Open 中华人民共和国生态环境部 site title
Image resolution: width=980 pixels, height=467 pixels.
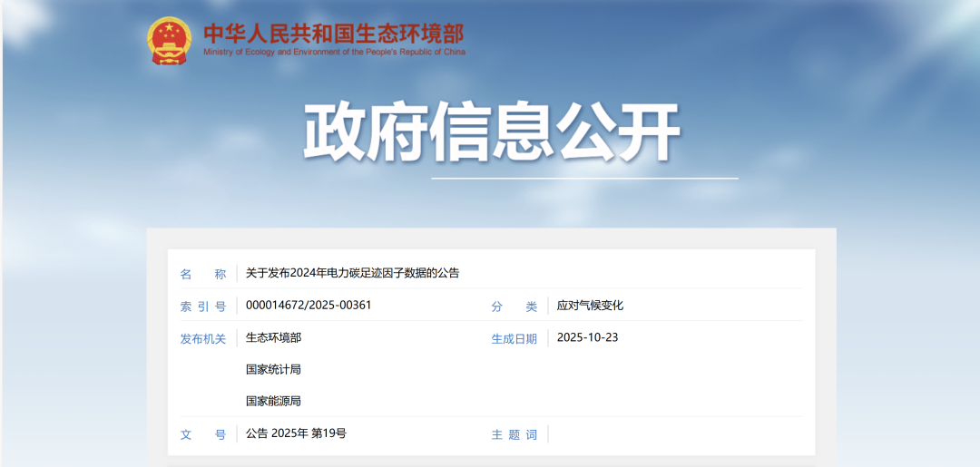pyautogui.click(x=334, y=33)
